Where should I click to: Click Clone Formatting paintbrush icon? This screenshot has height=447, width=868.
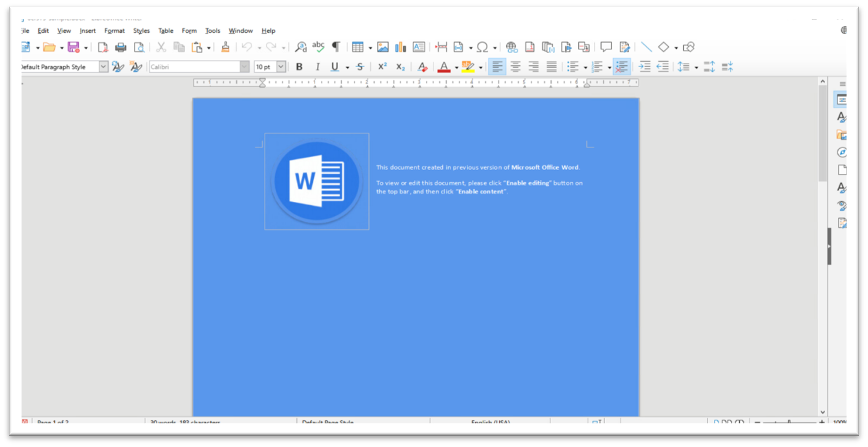[x=225, y=47]
